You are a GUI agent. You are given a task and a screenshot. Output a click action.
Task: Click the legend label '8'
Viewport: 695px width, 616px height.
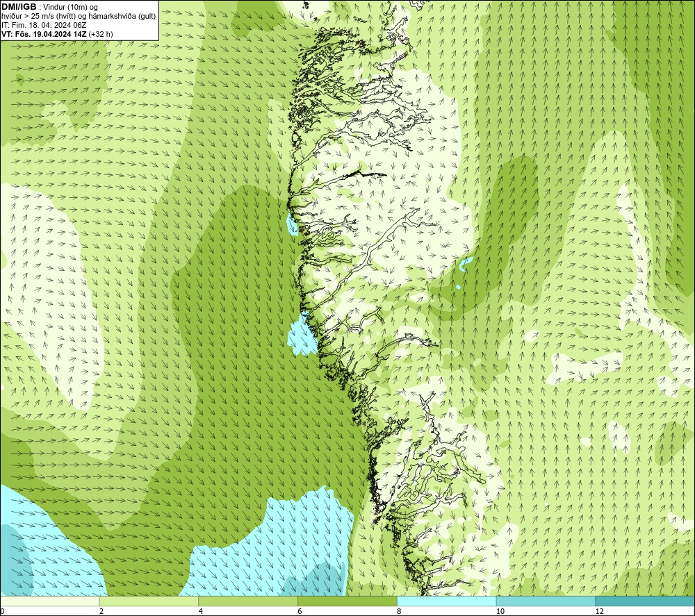[399, 612]
